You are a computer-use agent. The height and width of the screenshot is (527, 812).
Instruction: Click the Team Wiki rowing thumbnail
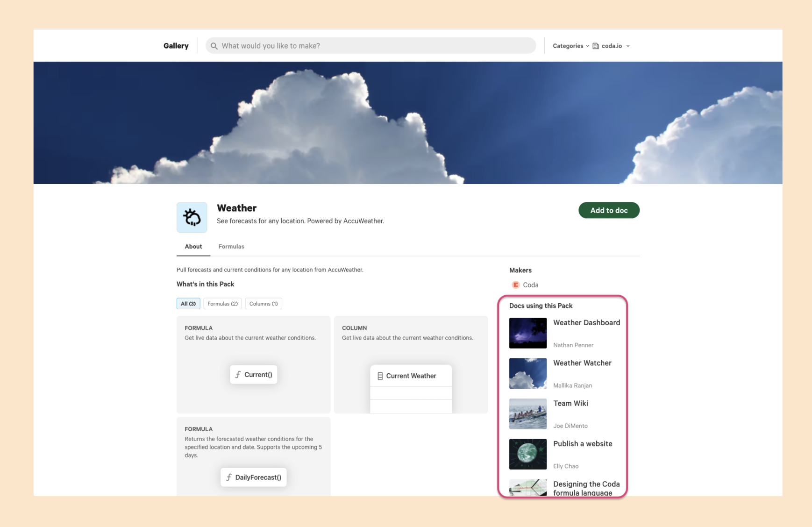(528, 414)
